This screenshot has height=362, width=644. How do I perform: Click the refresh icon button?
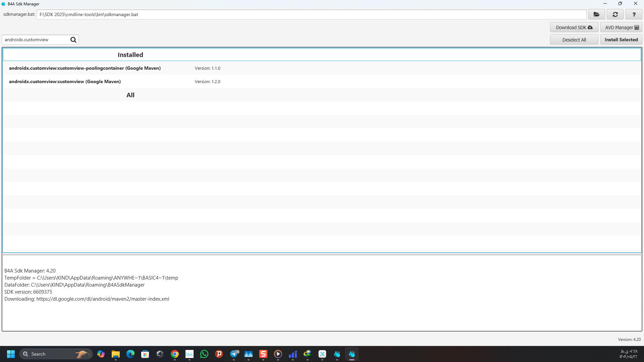pos(615,14)
